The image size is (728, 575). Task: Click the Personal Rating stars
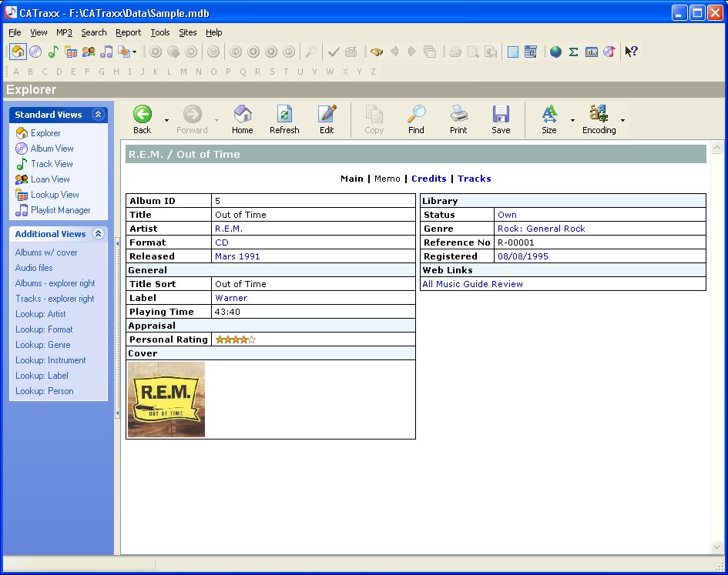pos(236,339)
